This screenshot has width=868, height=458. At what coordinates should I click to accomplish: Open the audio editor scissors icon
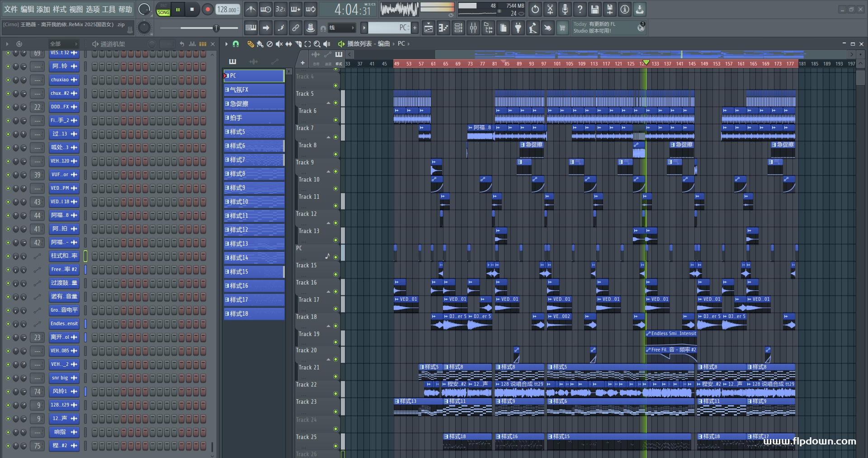[x=550, y=9]
